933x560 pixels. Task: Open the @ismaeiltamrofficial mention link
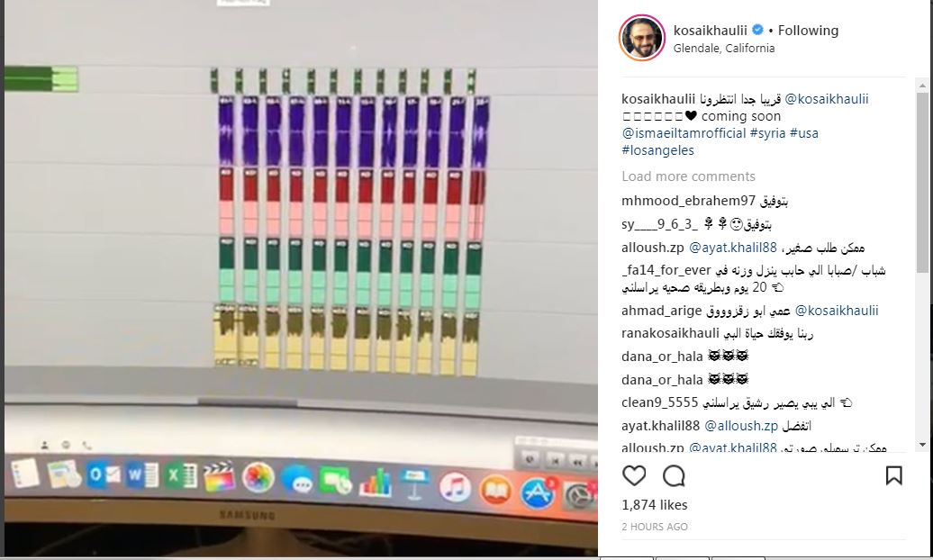point(684,132)
